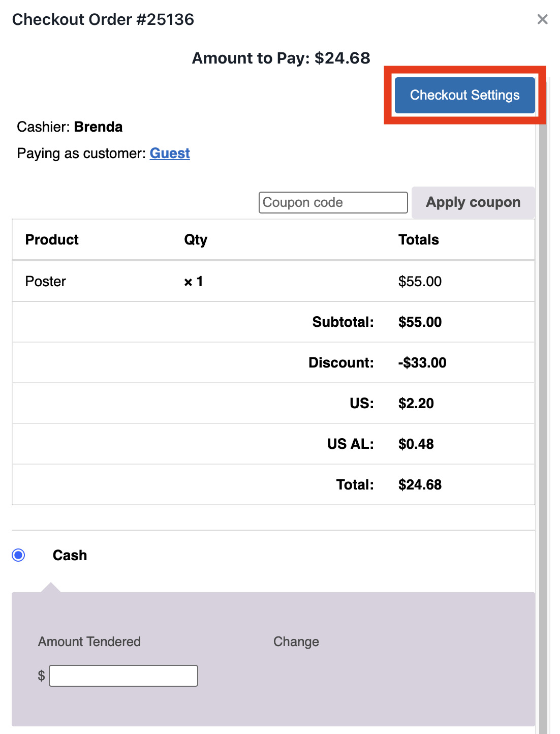
Task: Focus the Coupon code field
Action: (x=333, y=202)
